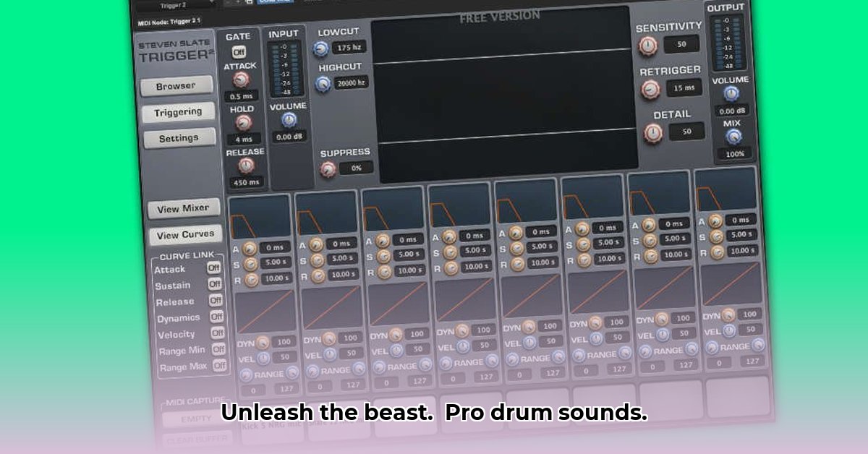
Task: Click the Detail knob
Action: (654, 133)
